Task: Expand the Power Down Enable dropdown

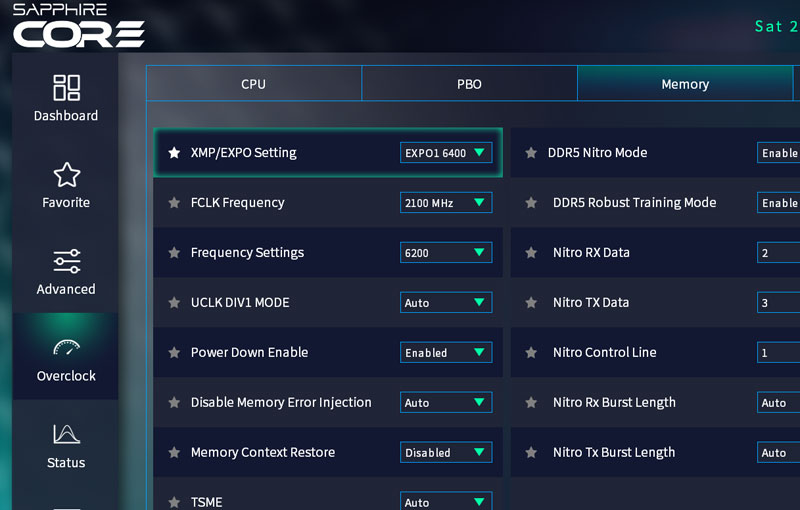Action: coord(446,353)
